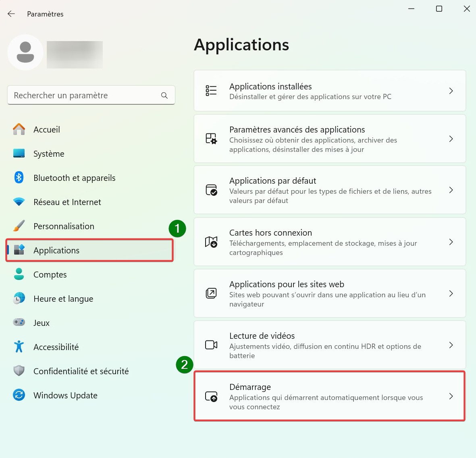Expand Applications par défaut chevron
476x458 pixels.
(451, 190)
